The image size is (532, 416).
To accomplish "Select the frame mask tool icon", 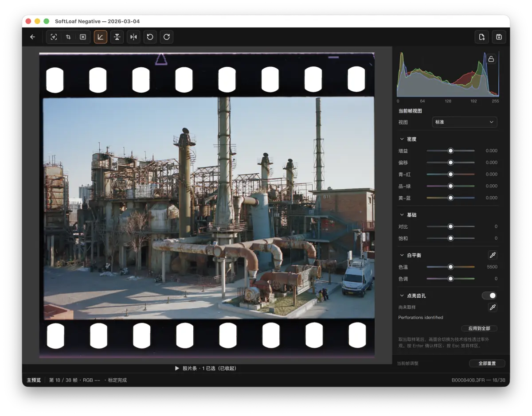I will coord(83,37).
